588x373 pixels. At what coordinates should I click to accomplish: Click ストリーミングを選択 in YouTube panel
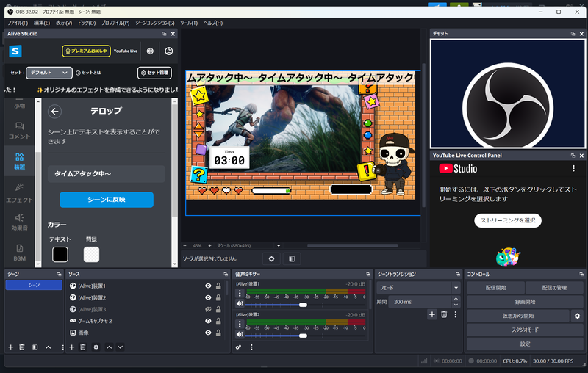coord(508,220)
